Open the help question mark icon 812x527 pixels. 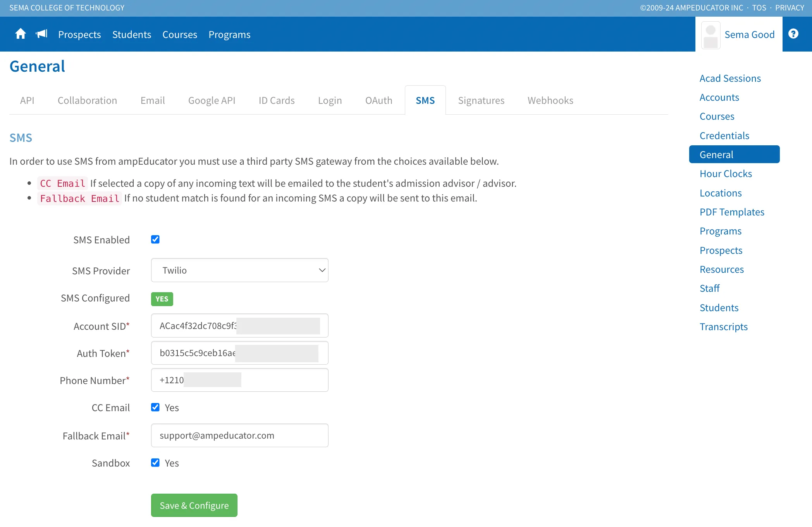(x=793, y=34)
